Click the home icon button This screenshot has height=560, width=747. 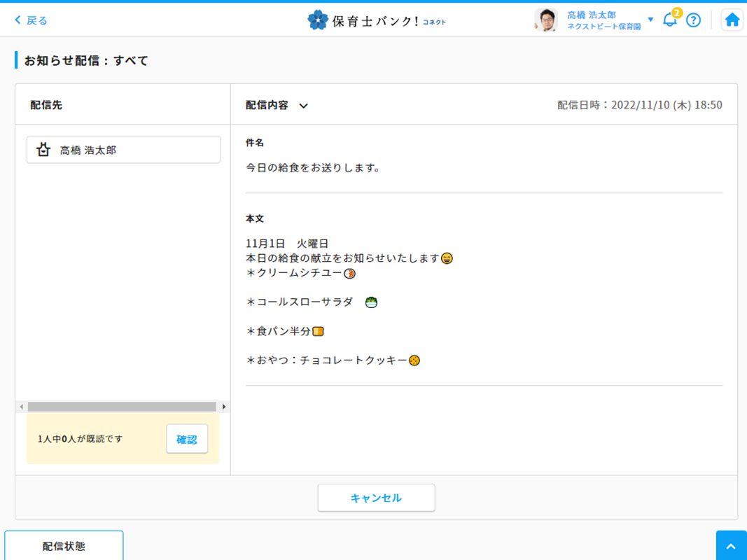pos(732,20)
